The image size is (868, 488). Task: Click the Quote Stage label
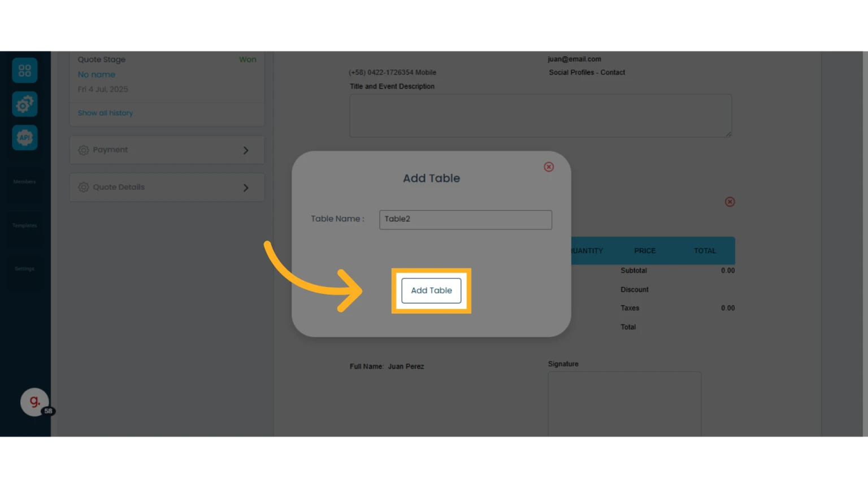pos(102,59)
